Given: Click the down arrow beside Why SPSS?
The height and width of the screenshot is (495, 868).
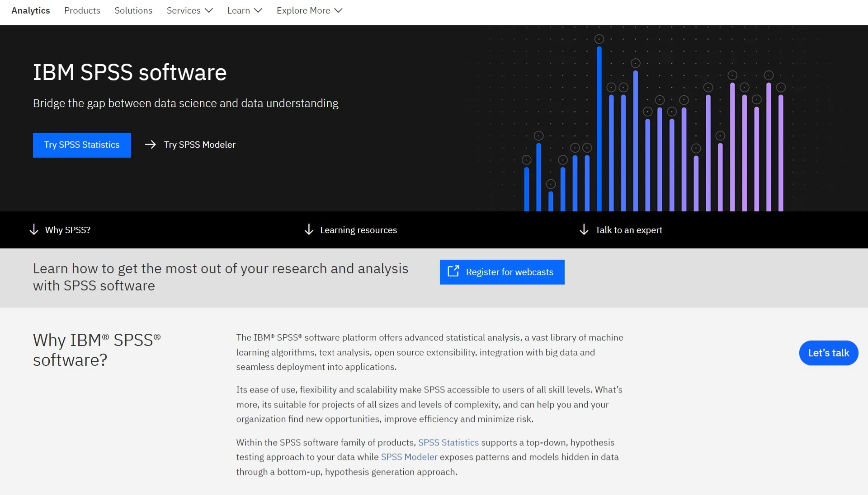Looking at the screenshot, I should [x=34, y=230].
